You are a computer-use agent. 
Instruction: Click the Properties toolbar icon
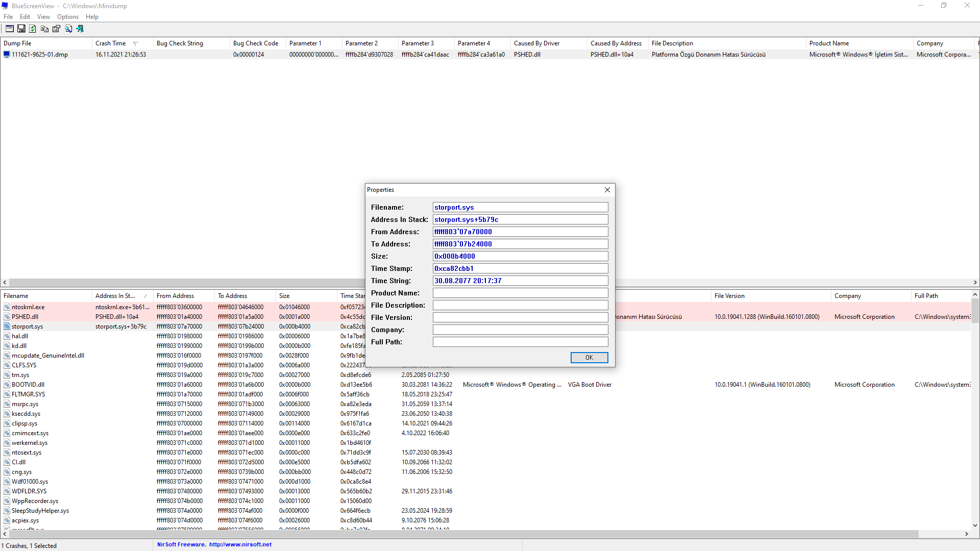pyautogui.click(x=56, y=29)
